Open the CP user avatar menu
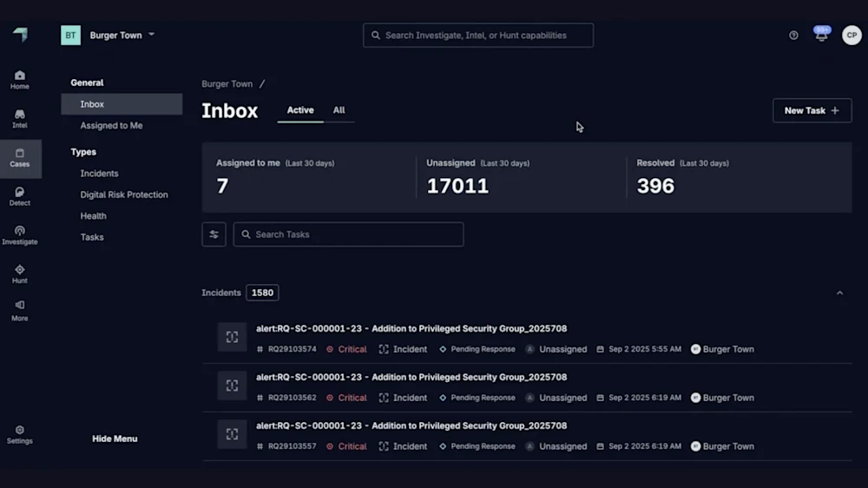The width and height of the screenshot is (868, 488). tap(852, 36)
